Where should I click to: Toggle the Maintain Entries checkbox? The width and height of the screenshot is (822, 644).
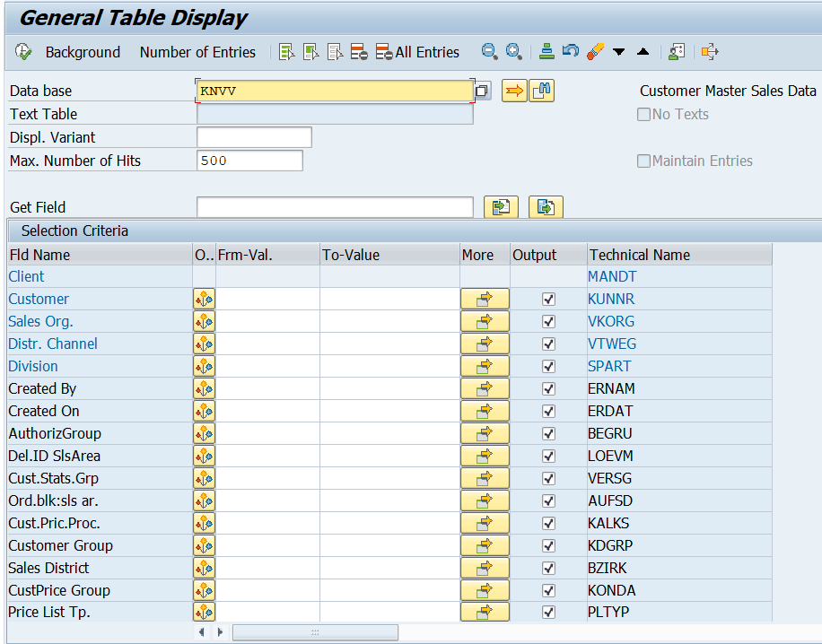click(643, 161)
